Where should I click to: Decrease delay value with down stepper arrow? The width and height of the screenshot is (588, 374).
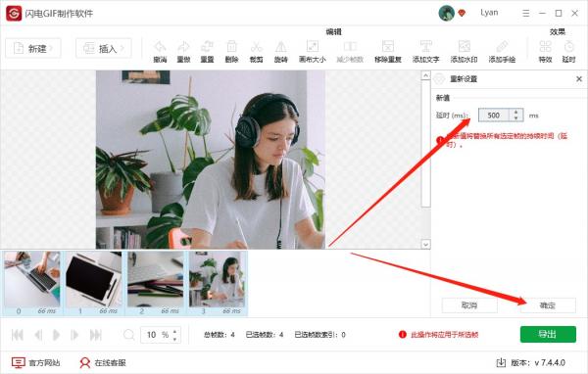coord(516,118)
